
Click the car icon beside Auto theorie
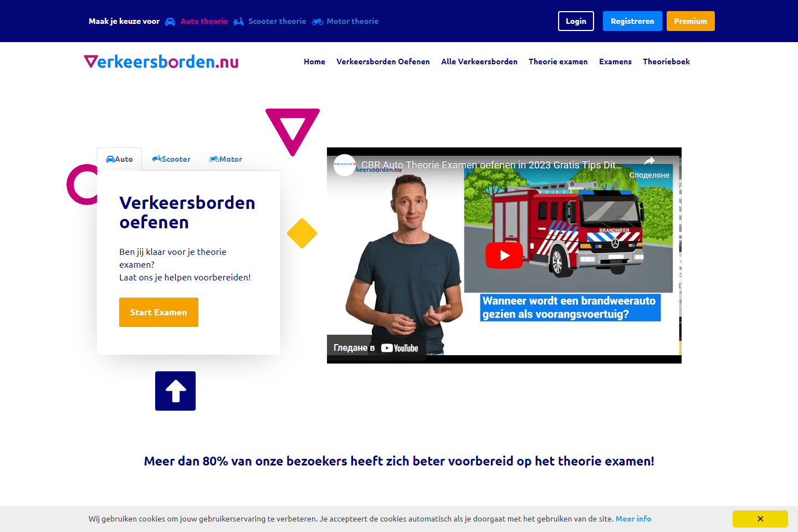[170, 22]
